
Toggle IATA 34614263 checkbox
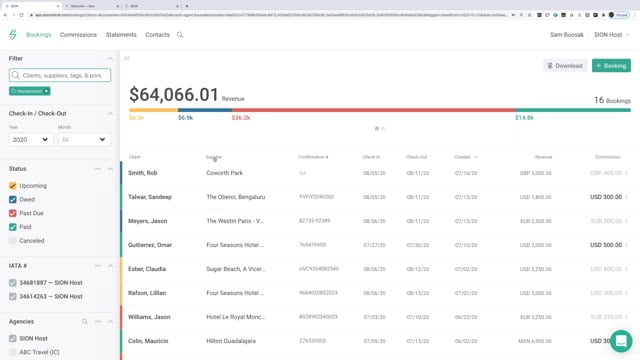pyautogui.click(x=13, y=296)
